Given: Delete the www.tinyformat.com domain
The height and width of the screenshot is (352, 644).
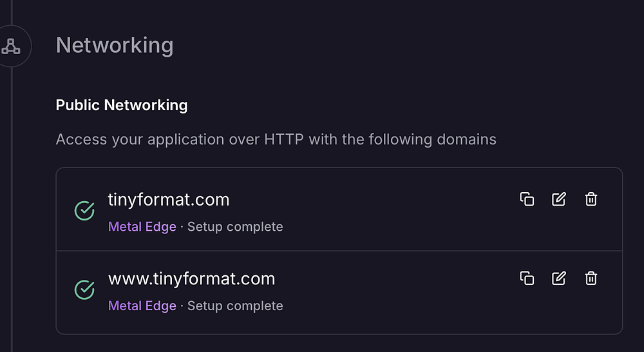Looking at the screenshot, I should click(x=591, y=278).
